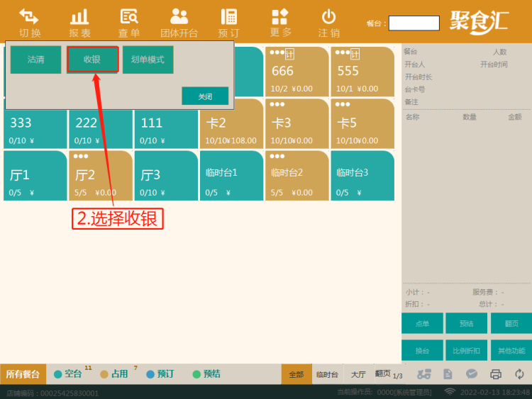The image size is (532, 399).
Task: Click the date and time in status bar
Action: coord(495,392)
